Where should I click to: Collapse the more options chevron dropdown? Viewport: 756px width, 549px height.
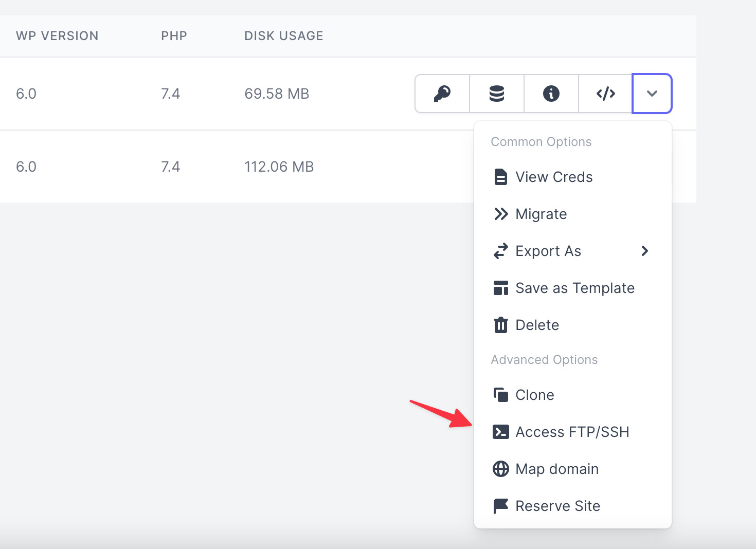click(652, 94)
